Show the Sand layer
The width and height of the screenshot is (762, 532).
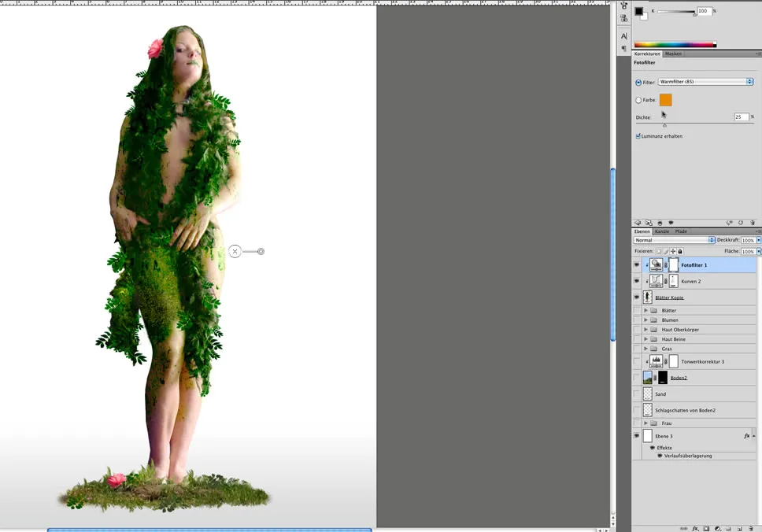(x=637, y=393)
